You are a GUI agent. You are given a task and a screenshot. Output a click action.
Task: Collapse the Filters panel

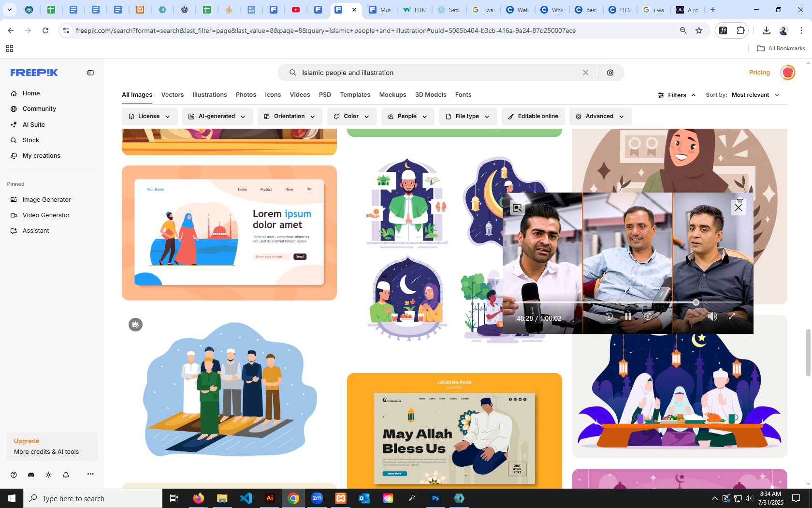click(677, 95)
